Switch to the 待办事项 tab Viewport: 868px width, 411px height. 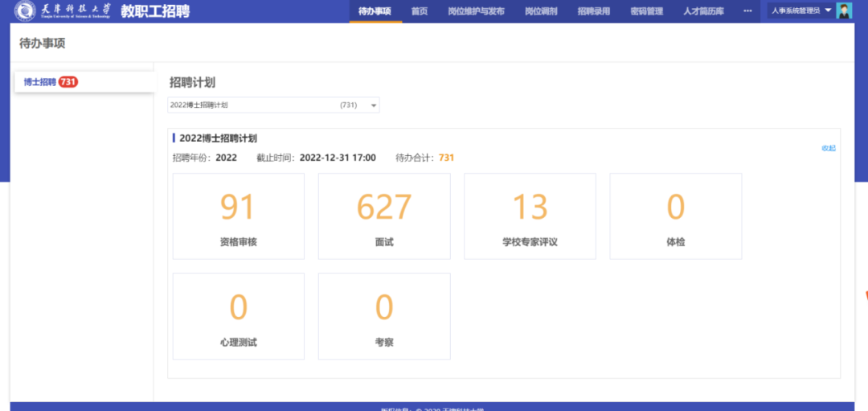tap(375, 11)
